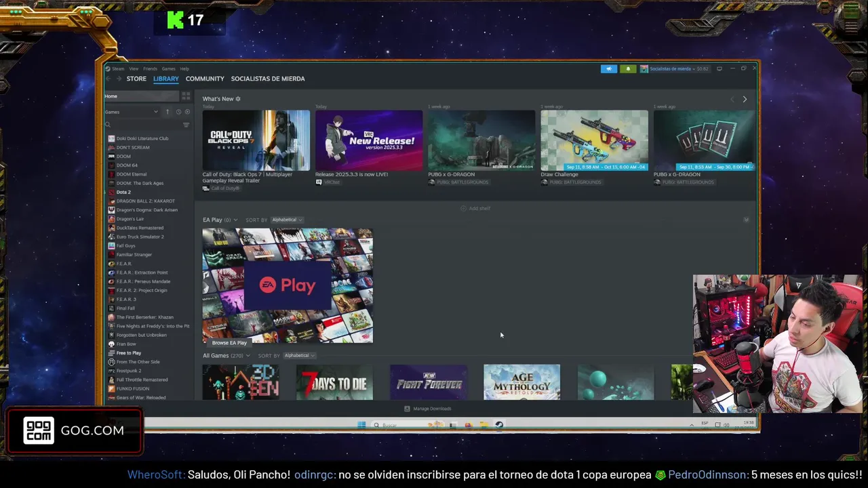The image size is (868, 488).
Task: Open the Friends menu
Action: tap(150, 68)
